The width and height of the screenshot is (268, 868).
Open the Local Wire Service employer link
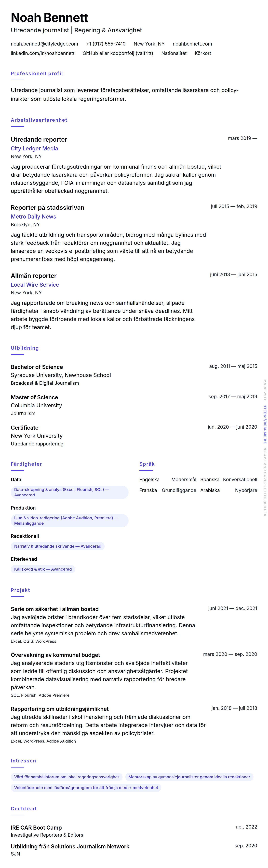pyautogui.click(x=35, y=285)
